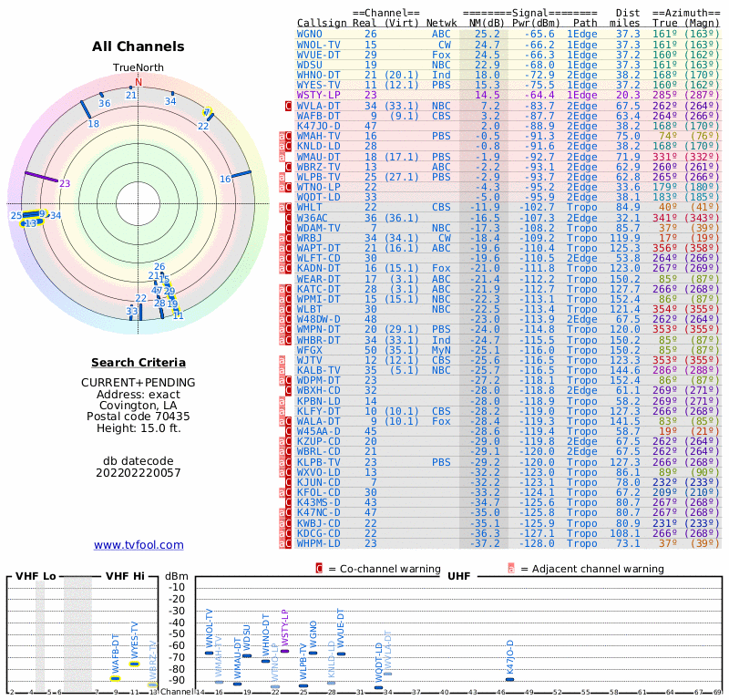The image size is (729, 700).
Task: Click the co-channel warning legend icon
Action: pyautogui.click(x=319, y=569)
